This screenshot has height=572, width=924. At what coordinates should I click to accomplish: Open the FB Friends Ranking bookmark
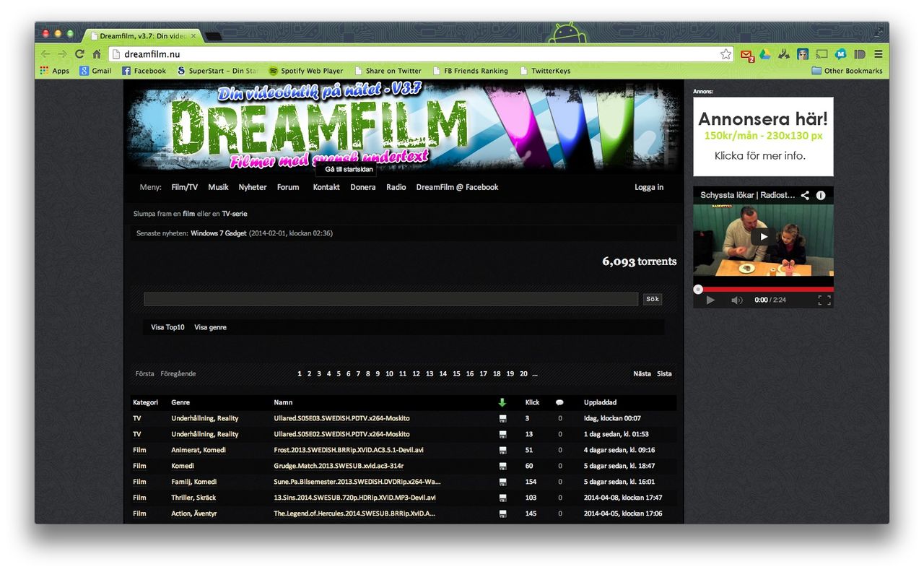pyautogui.click(x=471, y=71)
